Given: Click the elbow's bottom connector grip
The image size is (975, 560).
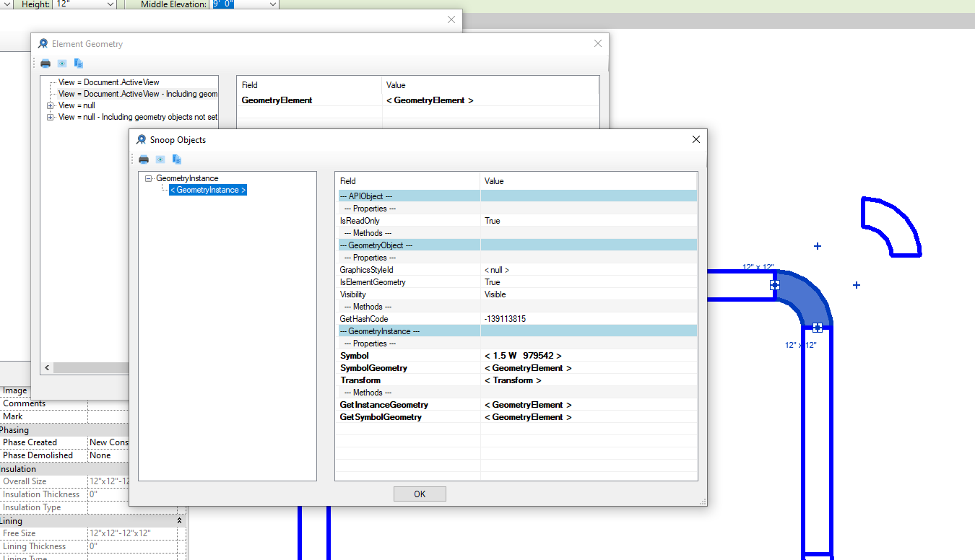Looking at the screenshot, I should click(x=818, y=328).
